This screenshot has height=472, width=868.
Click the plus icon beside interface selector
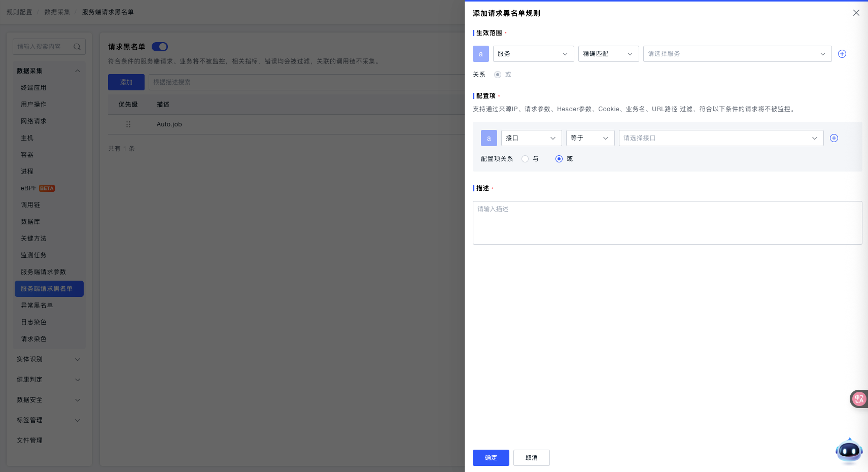(x=834, y=138)
